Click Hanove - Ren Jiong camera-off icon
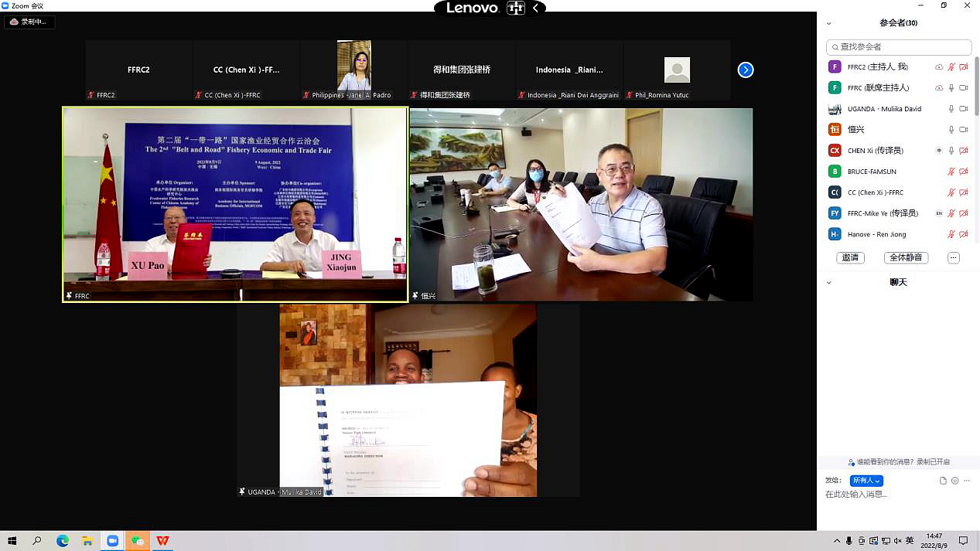 click(x=964, y=234)
